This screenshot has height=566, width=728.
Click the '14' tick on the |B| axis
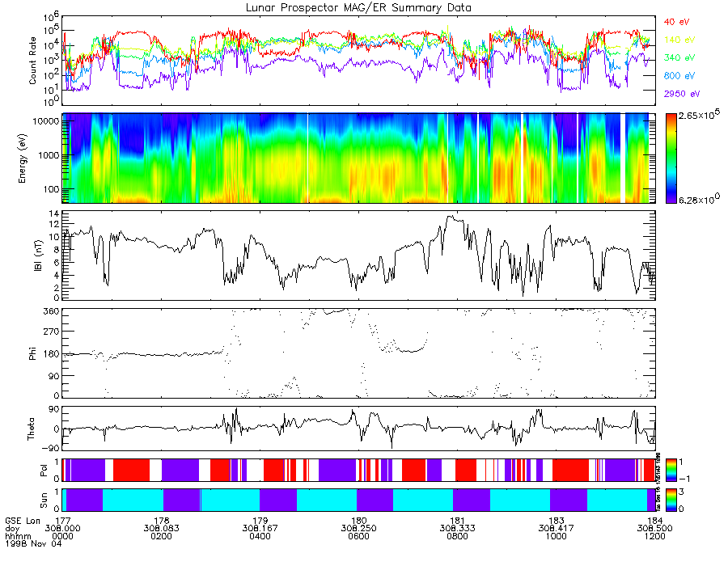click(x=54, y=214)
